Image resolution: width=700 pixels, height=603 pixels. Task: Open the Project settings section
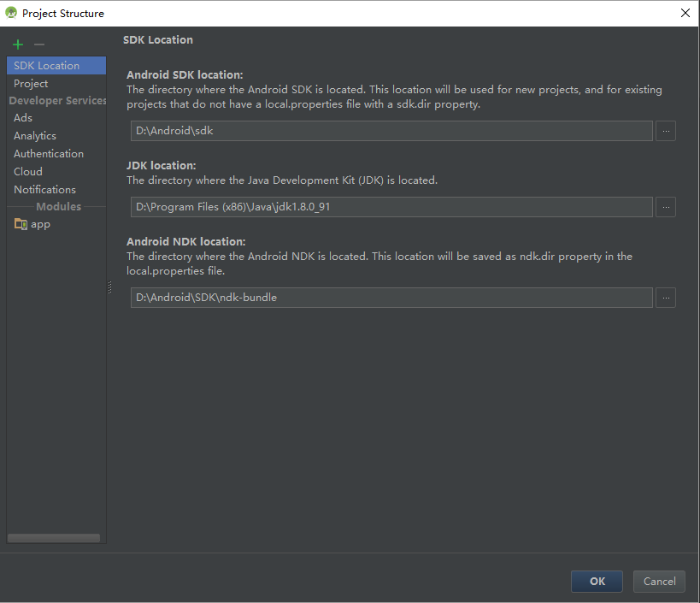31,84
